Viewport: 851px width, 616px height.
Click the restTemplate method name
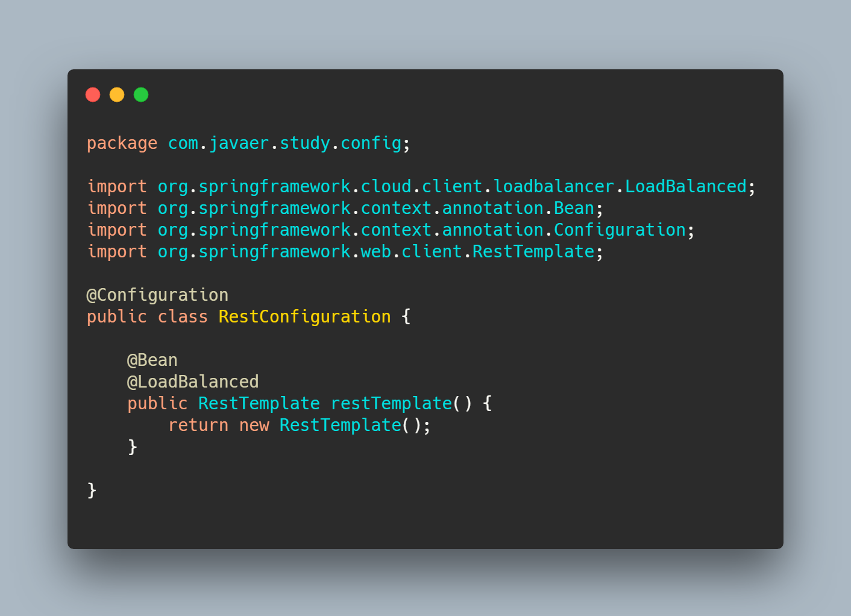tap(391, 404)
